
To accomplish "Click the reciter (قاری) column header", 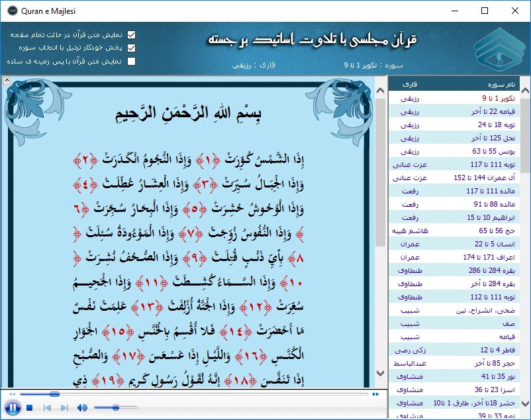I will (x=410, y=85).
